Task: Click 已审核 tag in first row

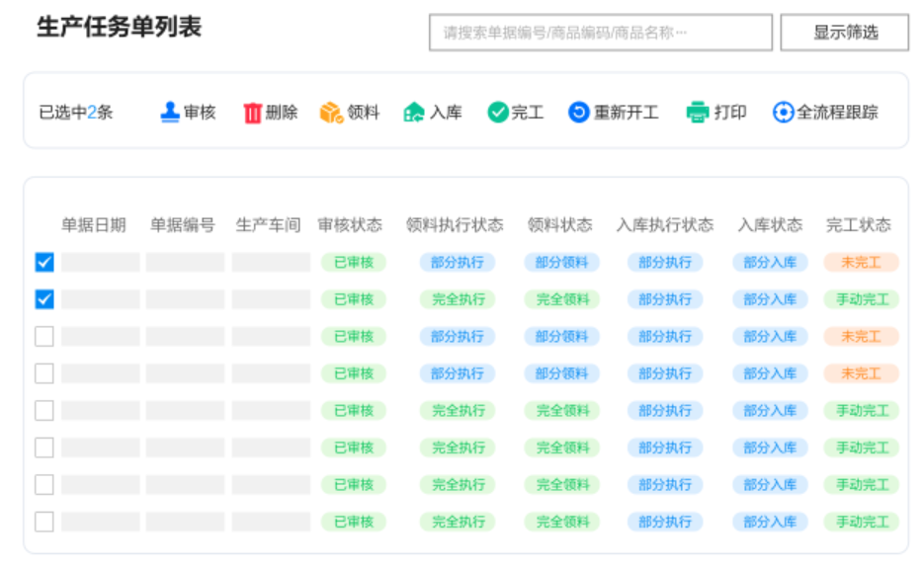Action: pos(354,262)
